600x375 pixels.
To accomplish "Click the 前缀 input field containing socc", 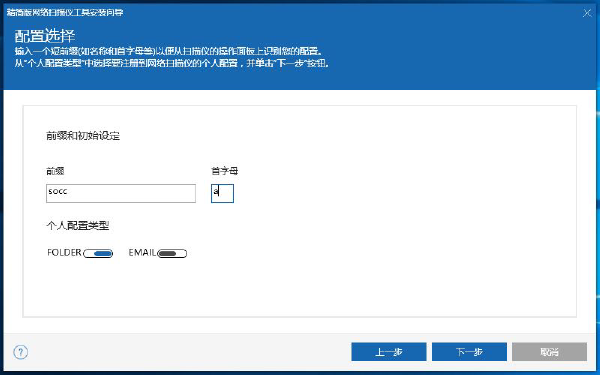I will 121,193.
